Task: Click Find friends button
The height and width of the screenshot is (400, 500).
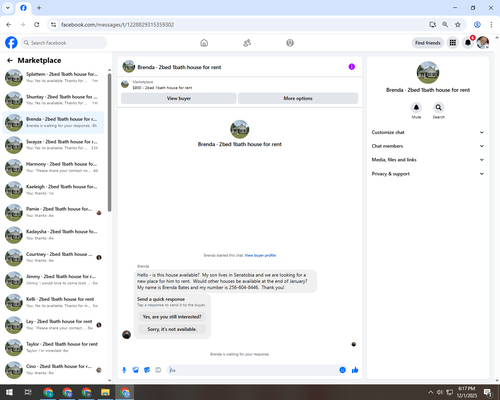Action: 428,43
